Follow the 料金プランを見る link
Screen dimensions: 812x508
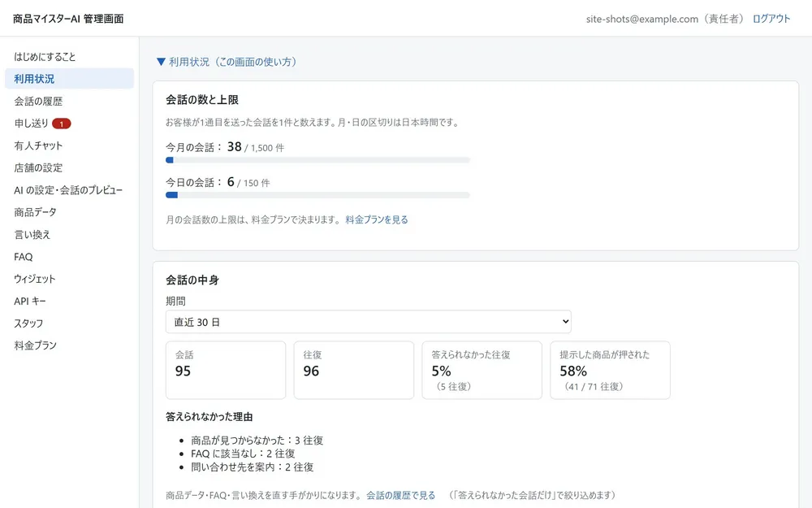pos(377,219)
